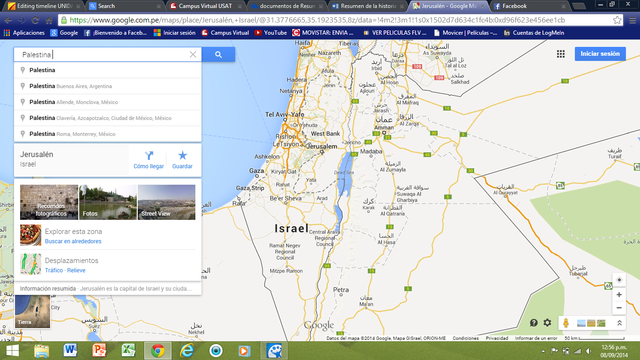Click the my-location target icon

click(619, 280)
